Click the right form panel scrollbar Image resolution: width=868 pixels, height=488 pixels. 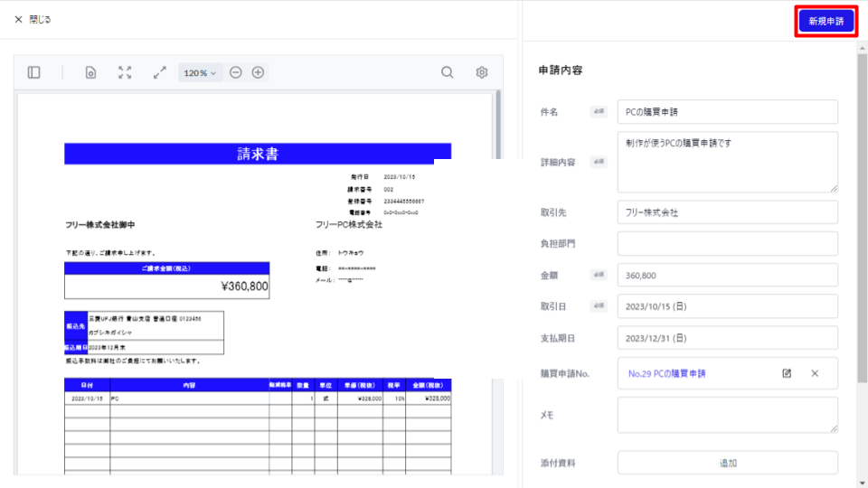862,226
